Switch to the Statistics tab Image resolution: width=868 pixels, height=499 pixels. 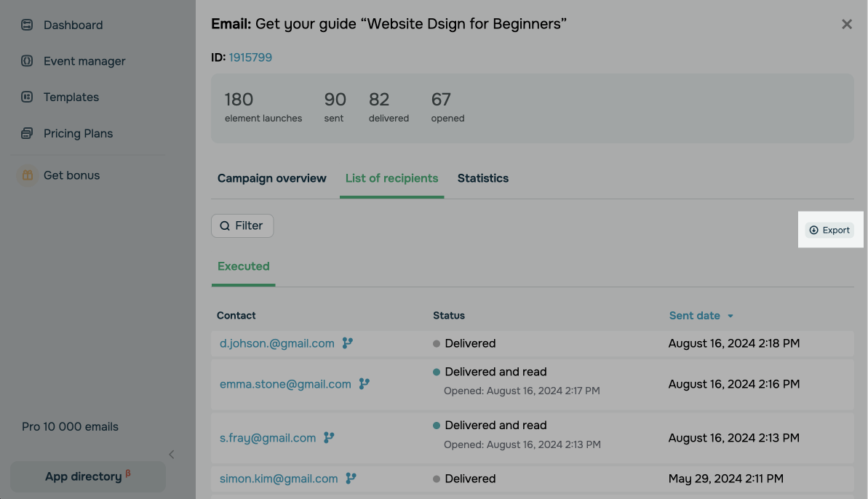pyautogui.click(x=483, y=178)
